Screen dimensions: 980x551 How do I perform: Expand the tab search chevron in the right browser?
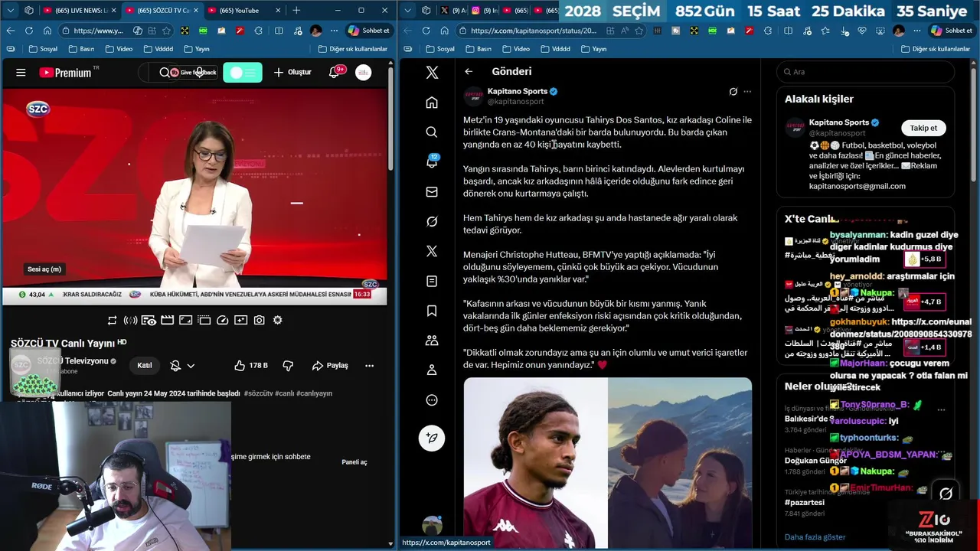click(x=407, y=11)
